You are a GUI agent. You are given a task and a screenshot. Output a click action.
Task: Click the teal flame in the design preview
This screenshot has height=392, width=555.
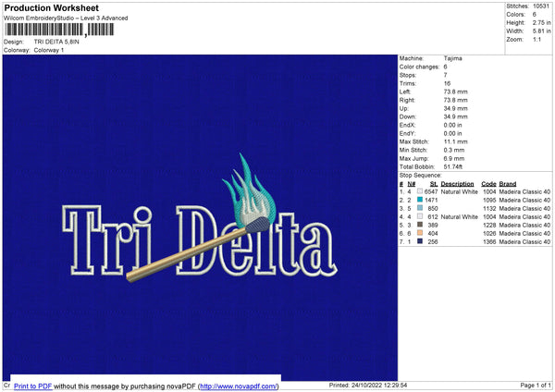click(249, 190)
